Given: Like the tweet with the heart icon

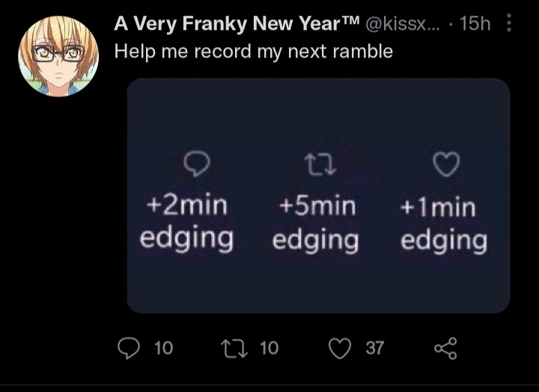Looking at the screenshot, I should [341, 347].
